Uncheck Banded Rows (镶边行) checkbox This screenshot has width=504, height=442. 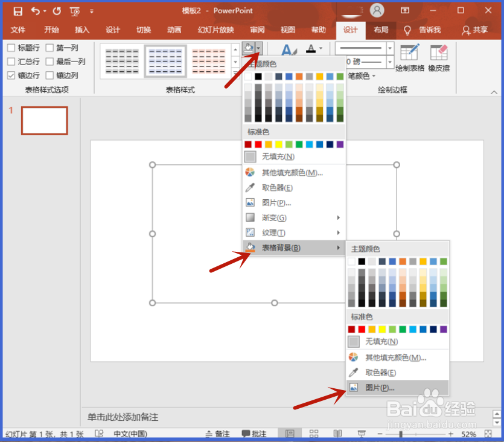[x=11, y=75]
